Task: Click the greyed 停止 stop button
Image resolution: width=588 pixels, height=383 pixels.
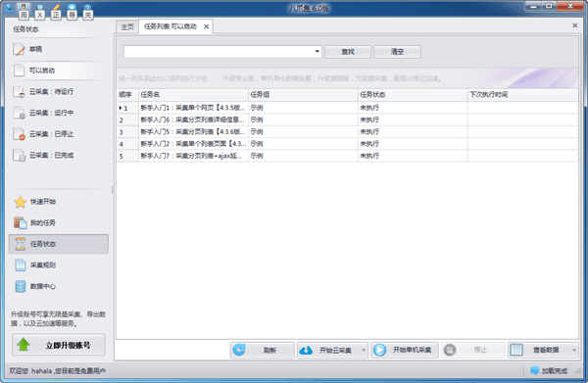Action: click(472, 350)
